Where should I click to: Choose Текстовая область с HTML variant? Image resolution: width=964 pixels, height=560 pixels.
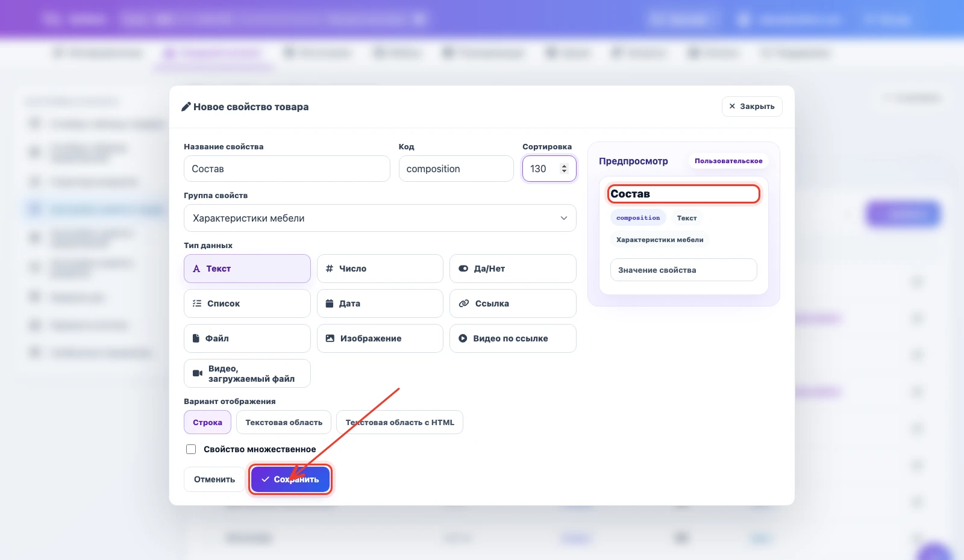pyautogui.click(x=399, y=422)
